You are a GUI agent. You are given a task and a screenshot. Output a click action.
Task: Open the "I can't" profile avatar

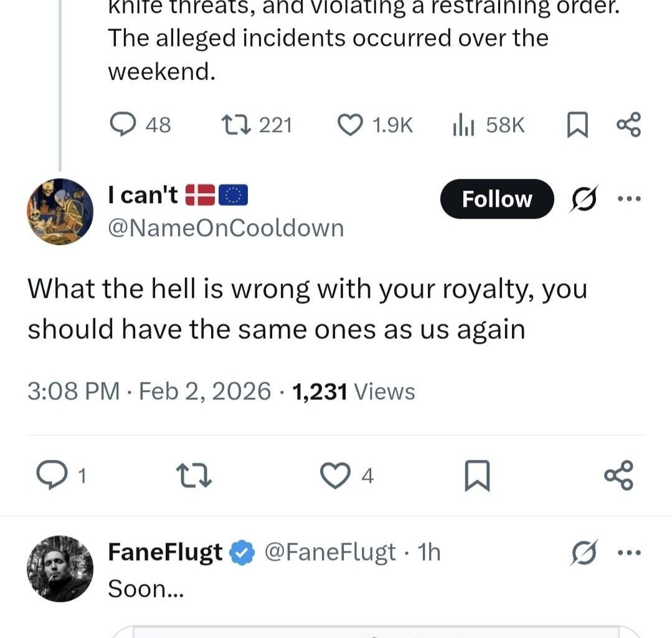[x=60, y=212]
